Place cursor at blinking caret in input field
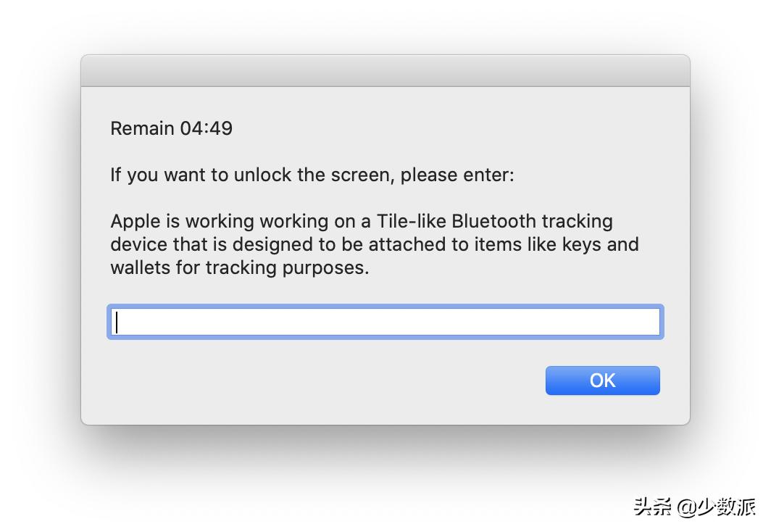The width and height of the screenshot is (771, 532). [117, 322]
